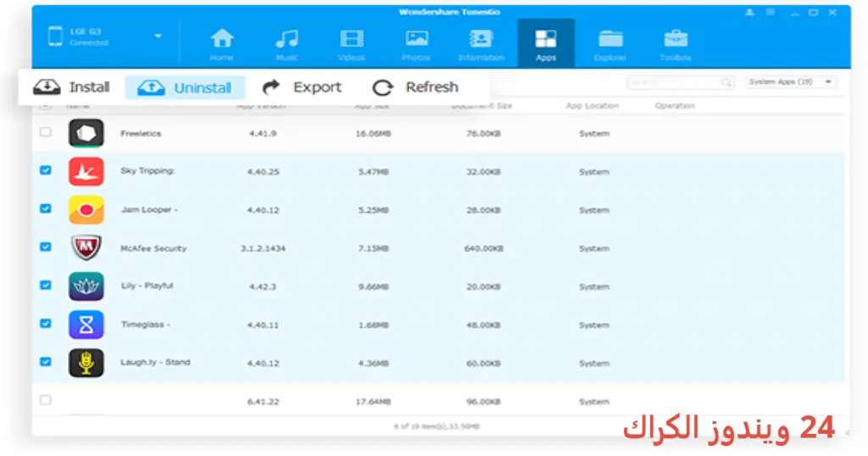Click version 3.1.2.1434 cell
Image resolution: width=868 pixels, height=456 pixels.
pos(263,248)
